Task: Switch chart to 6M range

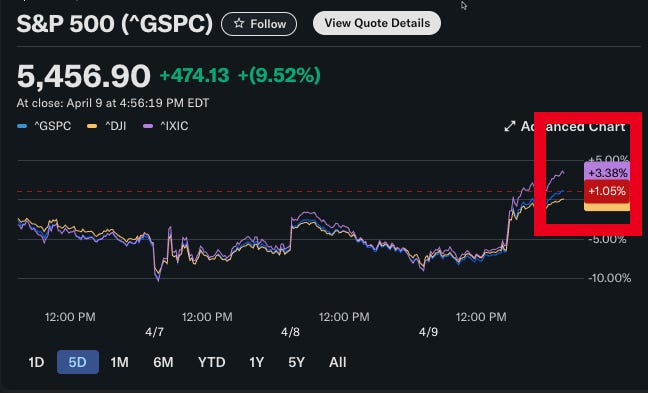Action: (x=163, y=362)
